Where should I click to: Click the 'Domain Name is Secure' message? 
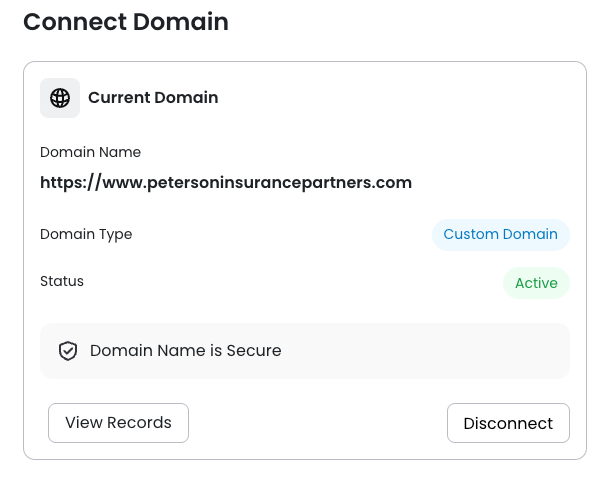tap(185, 351)
